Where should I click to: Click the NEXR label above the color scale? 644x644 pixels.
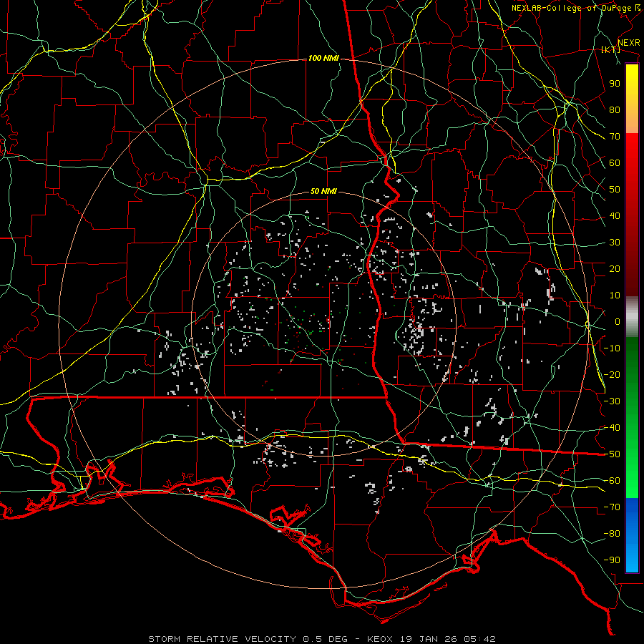pyautogui.click(x=629, y=43)
